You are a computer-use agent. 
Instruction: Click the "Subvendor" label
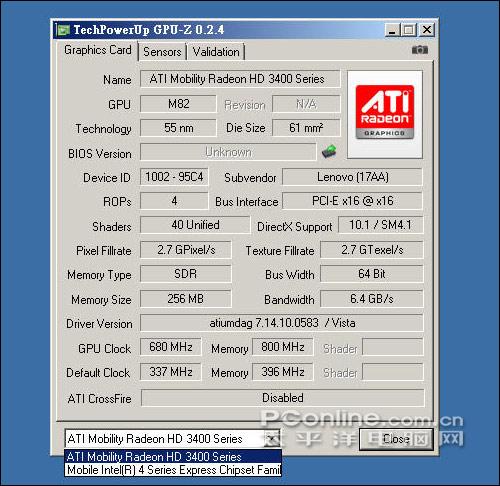tap(250, 178)
